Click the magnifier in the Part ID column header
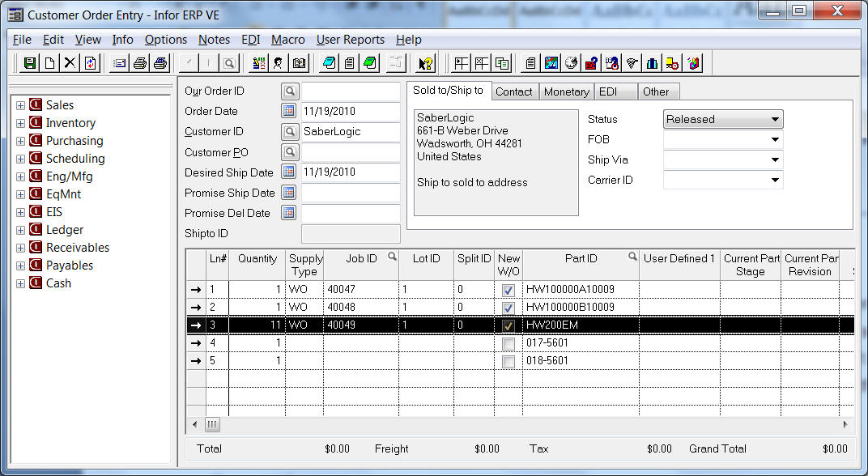This screenshot has height=476, width=868. point(632,257)
